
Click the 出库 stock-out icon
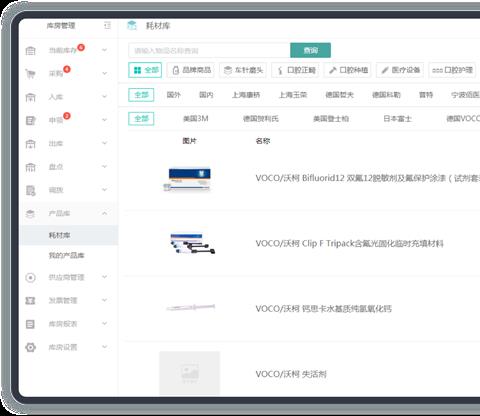click(30, 144)
